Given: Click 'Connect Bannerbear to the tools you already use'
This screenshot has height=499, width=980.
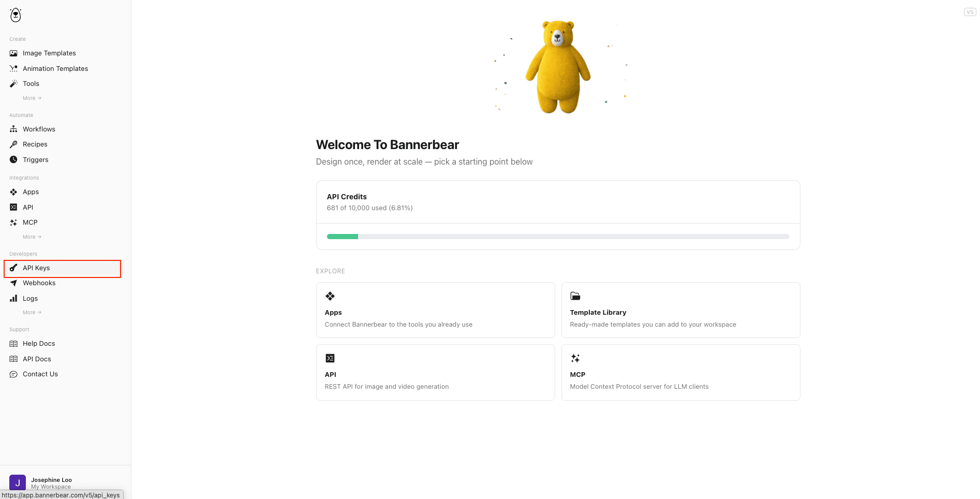Looking at the screenshot, I should point(398,325).
